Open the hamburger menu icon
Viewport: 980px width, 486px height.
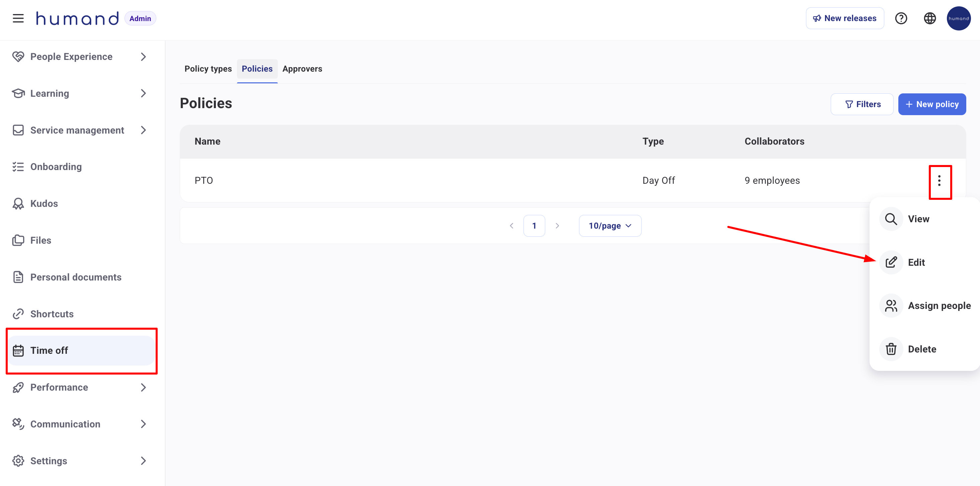click(x=18, y=18)
